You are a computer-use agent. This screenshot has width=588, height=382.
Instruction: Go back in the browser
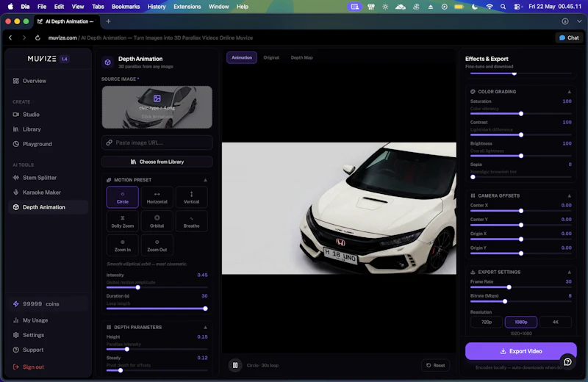point(10,38)
